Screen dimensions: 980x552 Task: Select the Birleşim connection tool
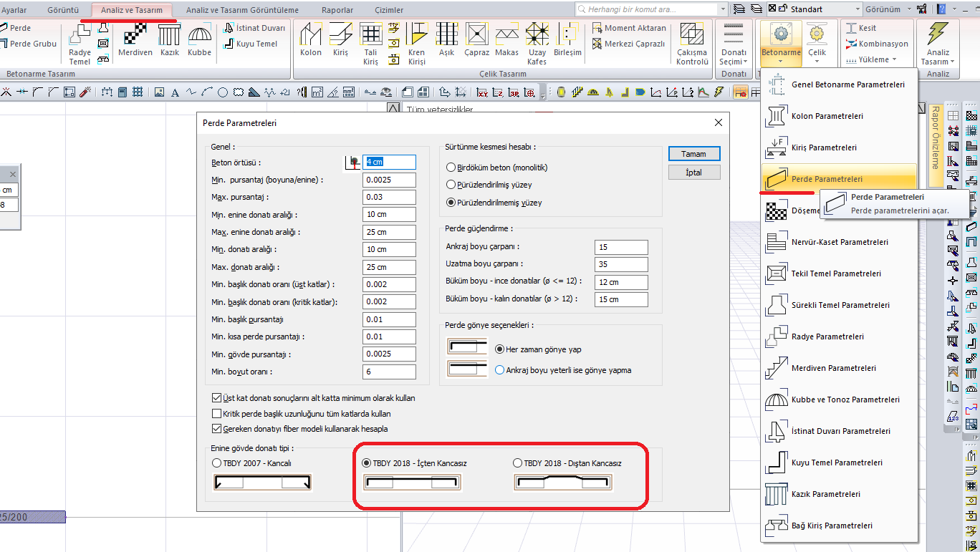point(567,40)
